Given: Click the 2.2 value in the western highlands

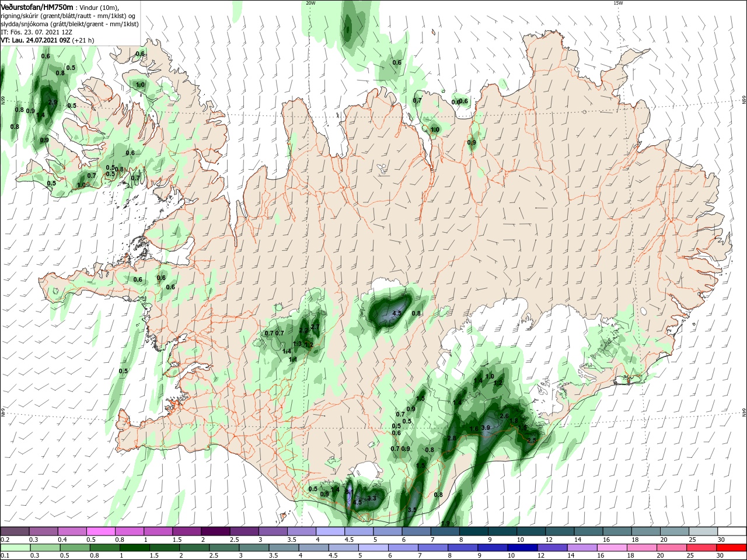Looking at the screenshot, I should (x=303, y=331).
